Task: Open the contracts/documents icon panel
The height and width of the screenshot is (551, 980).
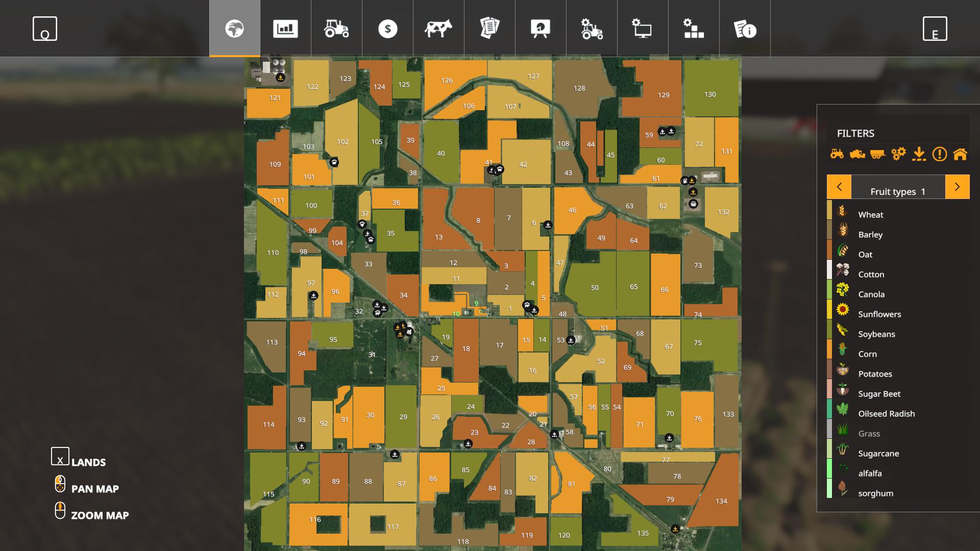Action: click(489, 28)
